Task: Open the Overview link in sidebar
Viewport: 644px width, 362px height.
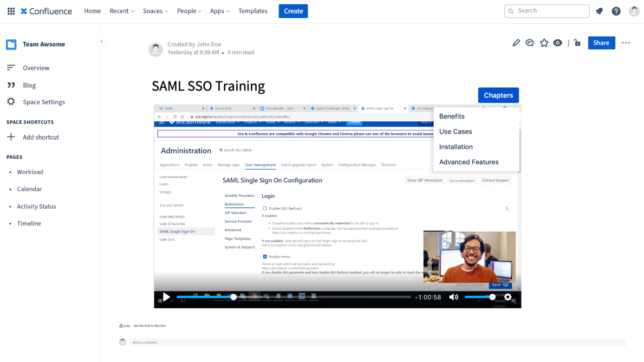Action: (x=36, y=68)
